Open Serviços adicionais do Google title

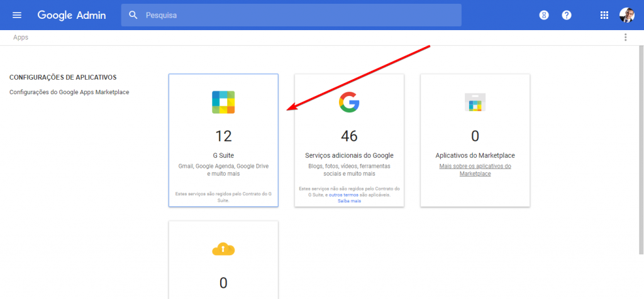coord(349,155)
